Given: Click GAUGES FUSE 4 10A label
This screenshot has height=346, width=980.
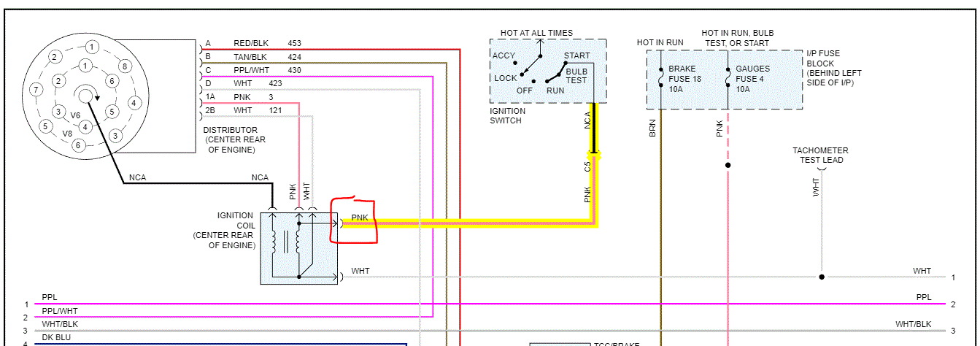Looking at the screenshot, I should [x=752, y=79].
